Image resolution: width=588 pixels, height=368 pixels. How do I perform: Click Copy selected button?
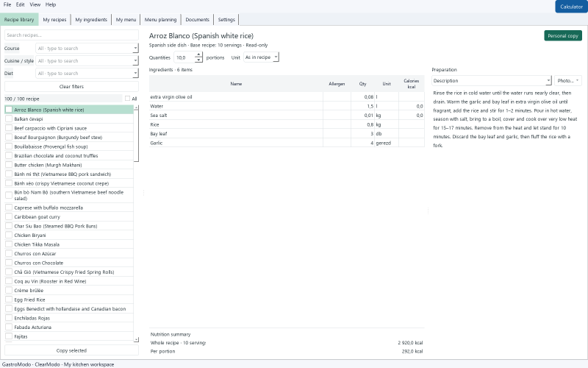(x=71, y=350)
